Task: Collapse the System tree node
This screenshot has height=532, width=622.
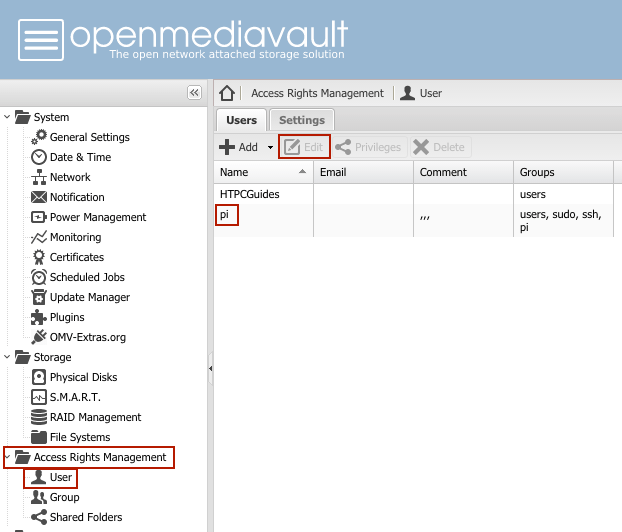Action: click(8, 117)
